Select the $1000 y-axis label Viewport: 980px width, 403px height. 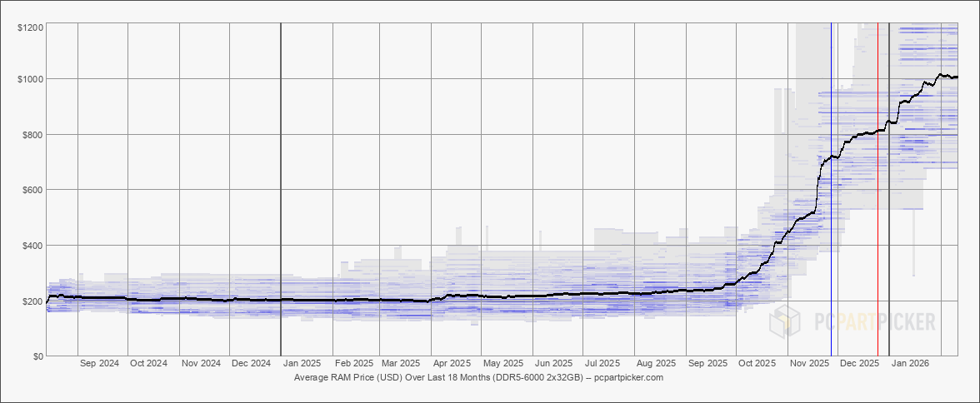point(30,79)
